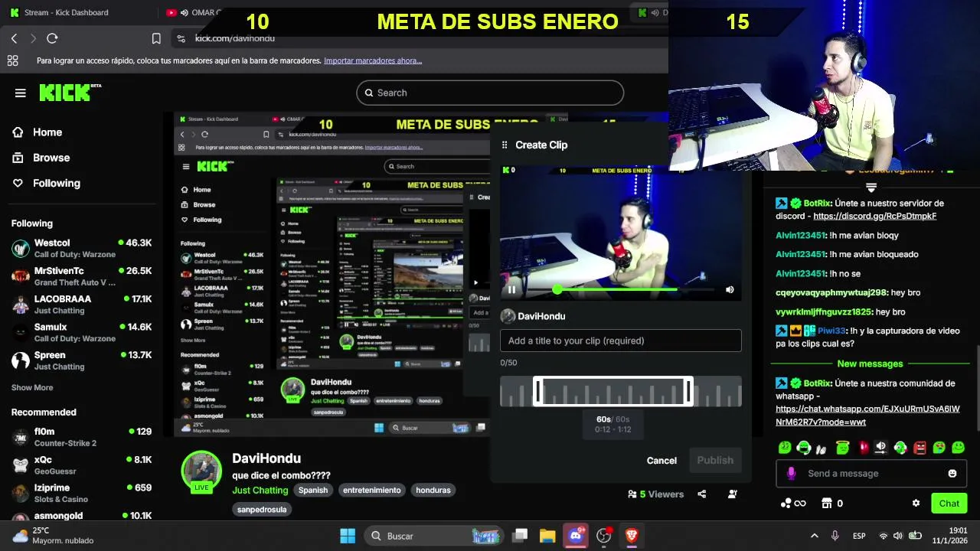Go back in browser history

[x=14, y=38]
